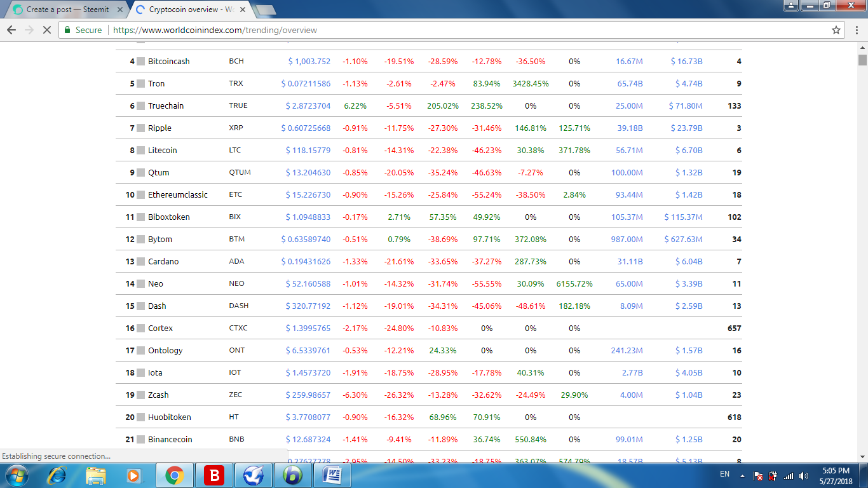The width and height of the screenshot is (868, 488).
Task: Open File Explorer from the taskbar
Action: coord(96,475)
